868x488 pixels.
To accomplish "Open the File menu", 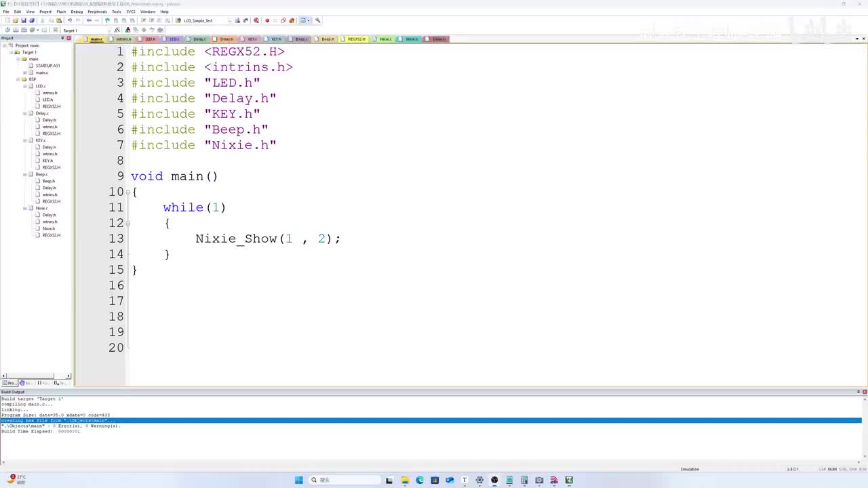I will pos(6,12).
